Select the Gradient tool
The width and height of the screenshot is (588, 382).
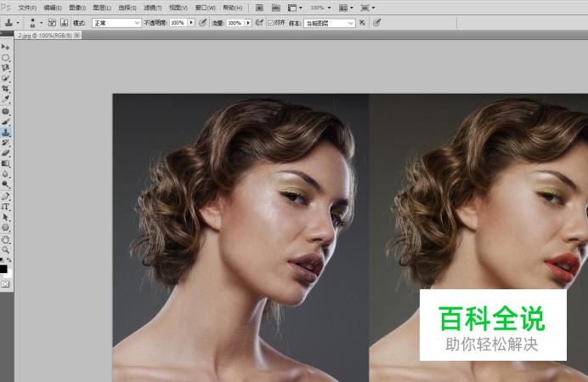coord(5,163)
